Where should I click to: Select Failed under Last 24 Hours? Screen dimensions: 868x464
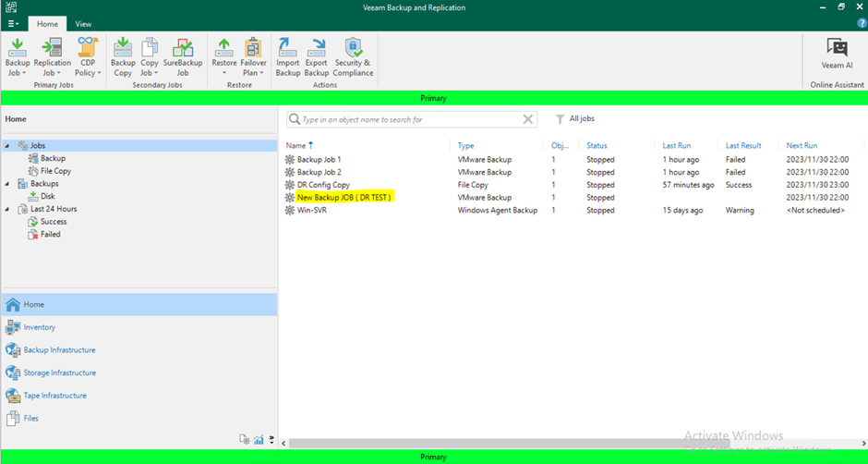(51, 235)
